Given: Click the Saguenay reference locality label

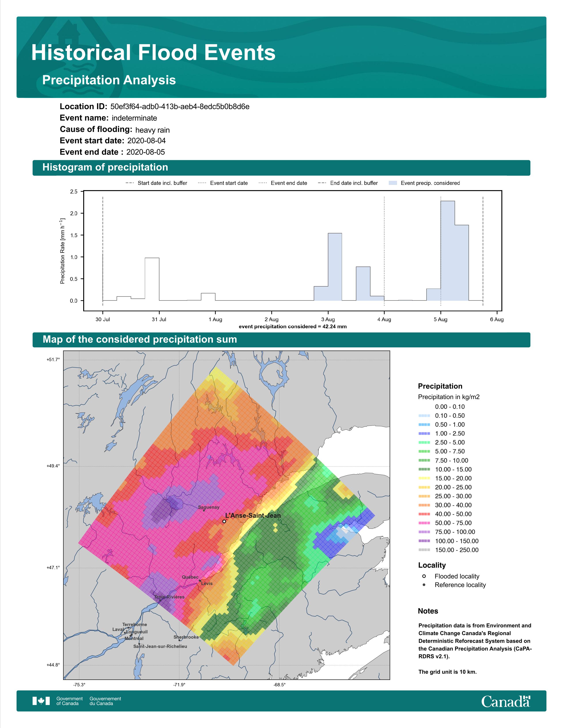Looking at the screenshot, I should 209,507.
